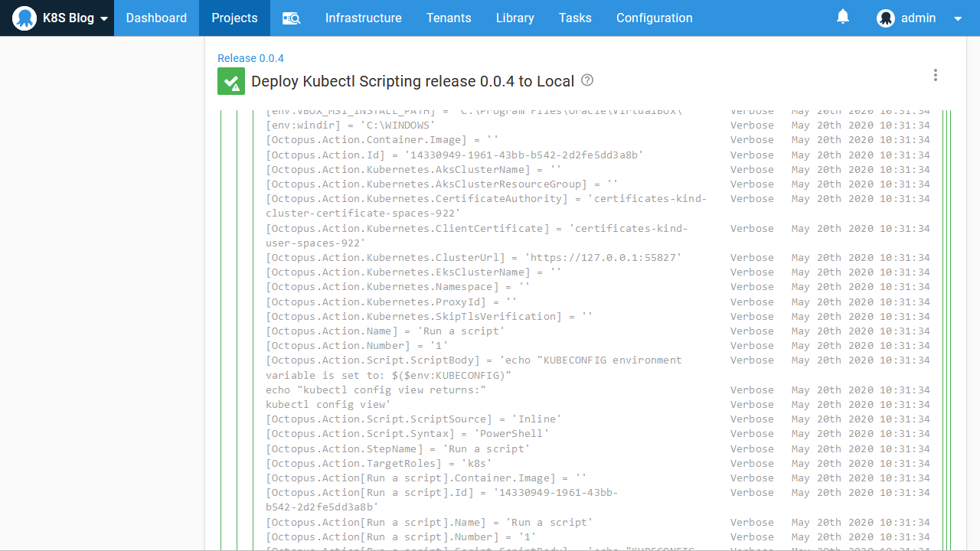Image resolution: width=980 pixels, height=551 pixels.
Task: Switch to the Tasks page
Action: click(575, 18)
